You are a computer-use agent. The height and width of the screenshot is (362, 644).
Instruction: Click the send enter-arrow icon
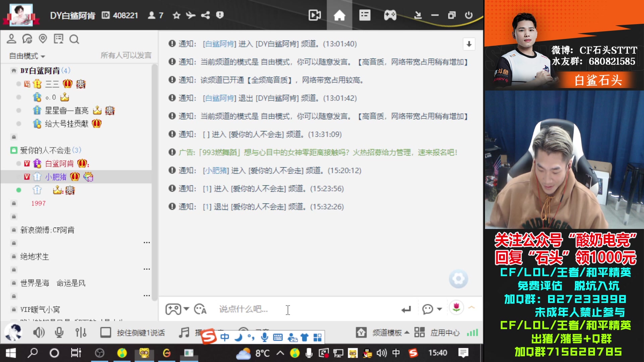click(x=406, y=309)
